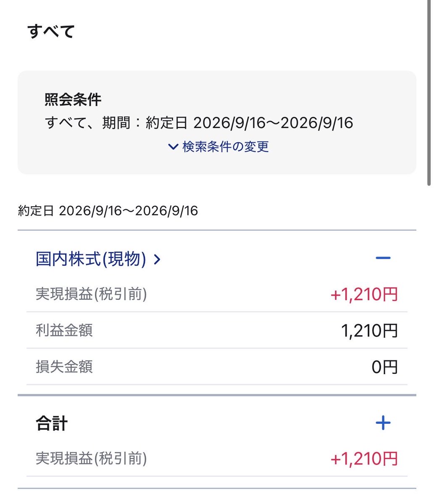The image size is (434, 504).
Task: Expand 合計 section with plus icon
Action: pos(383,423)
